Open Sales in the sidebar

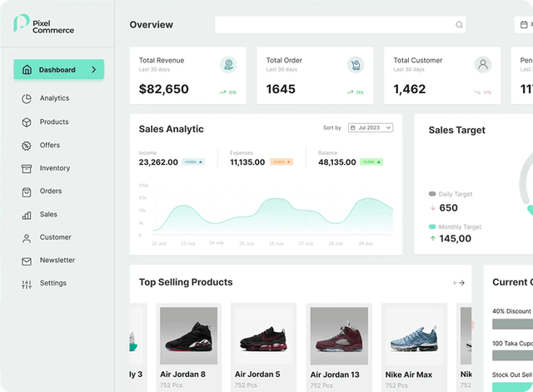click(48, 215)
